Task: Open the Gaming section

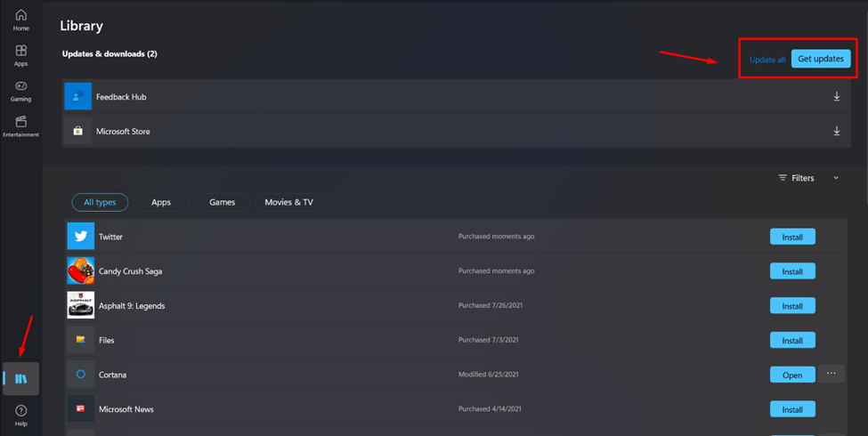Action: point(21,92)
